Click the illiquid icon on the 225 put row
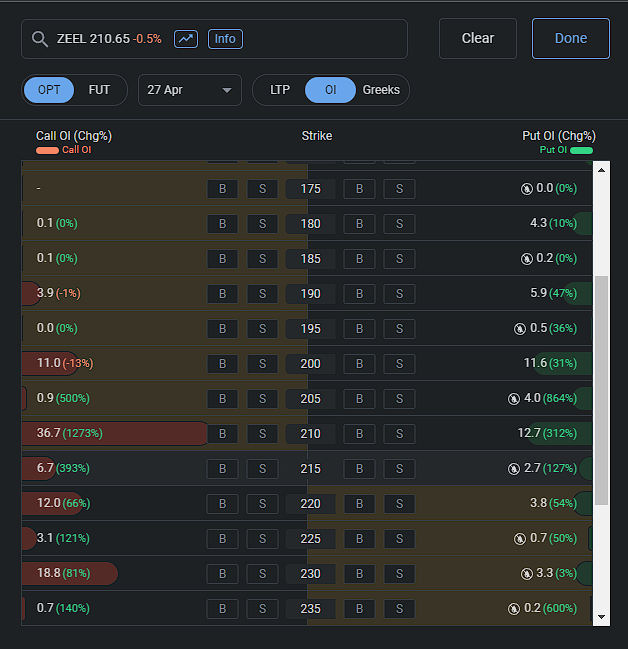The height and width of the screenshot is (649, 628). point(520,538)
